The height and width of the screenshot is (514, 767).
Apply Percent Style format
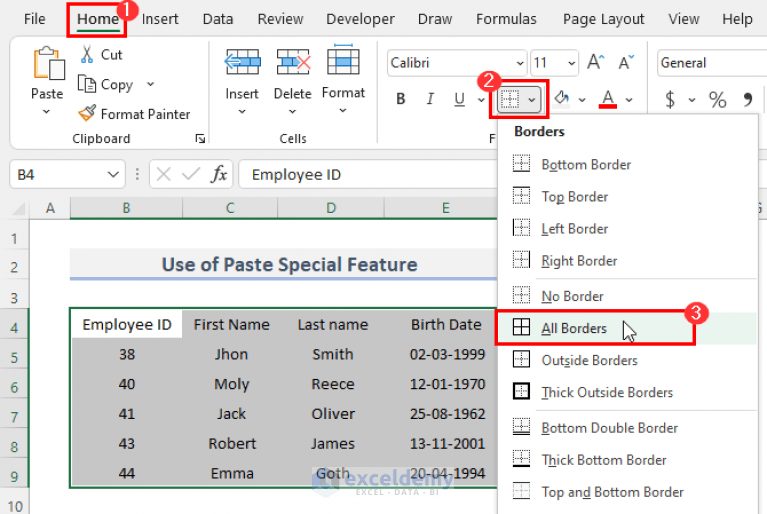coord(717,100)
